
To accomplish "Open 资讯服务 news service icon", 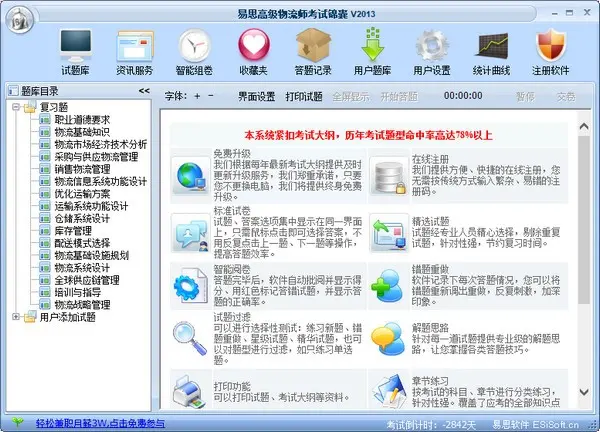I will [x=135, y=46].
